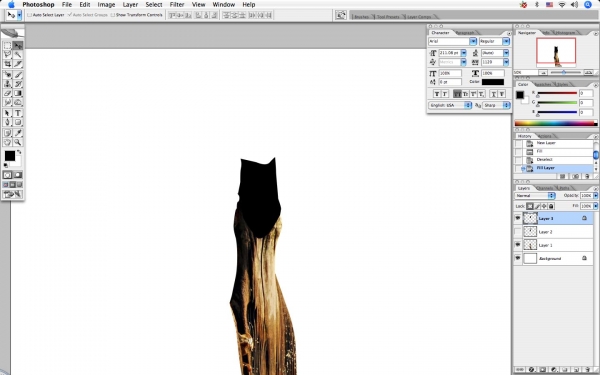Select the Deselect history state

click(x=557, y=160)
